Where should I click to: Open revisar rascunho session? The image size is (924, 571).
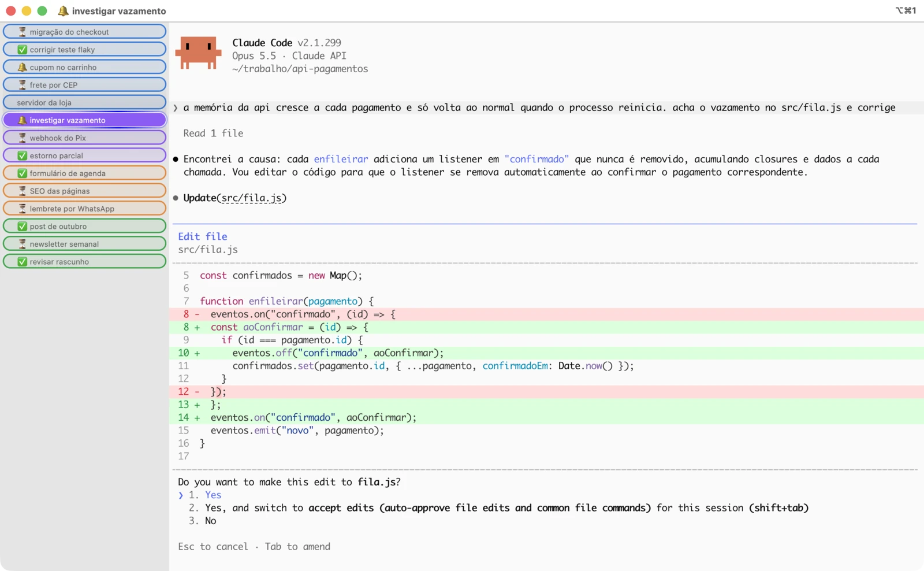click(x=84, y=262)
